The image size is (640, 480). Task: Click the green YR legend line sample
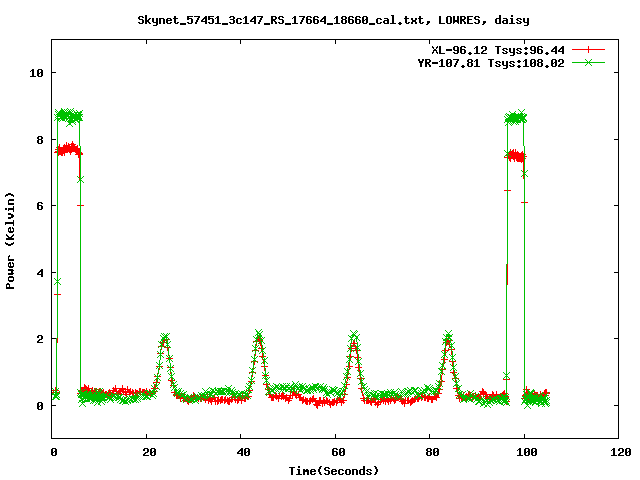pos(588,62)
